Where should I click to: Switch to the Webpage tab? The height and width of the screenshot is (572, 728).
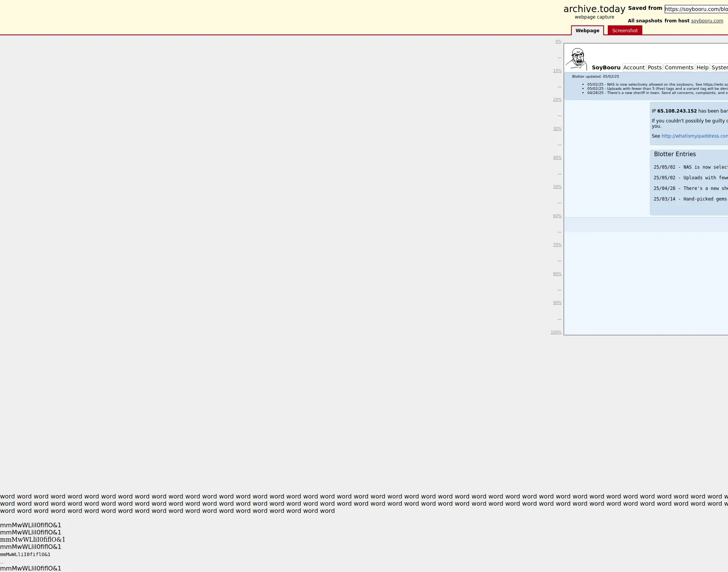(x=587, y=31)
